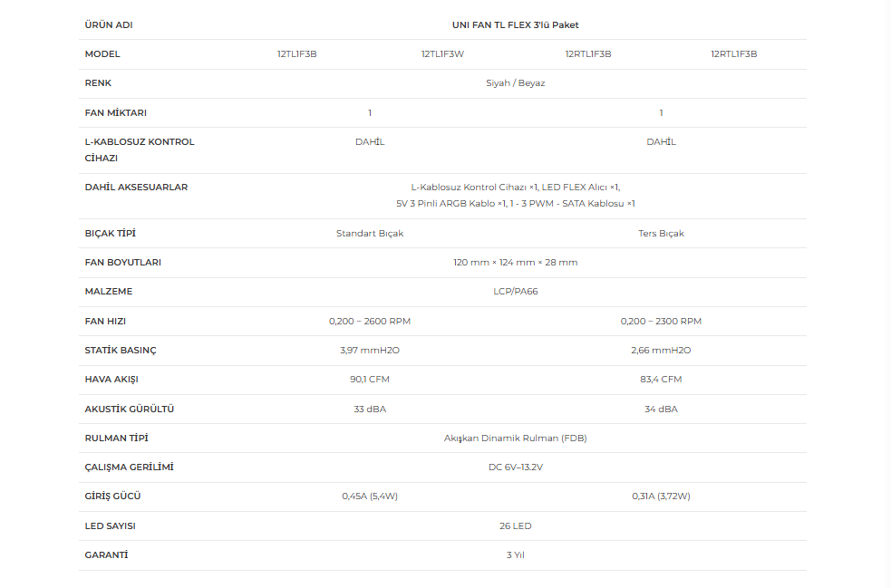Screen dimensions: 891x588
Task: Click the 0,200 – 2300 RPM speed value
Action: tap(661, 321)
